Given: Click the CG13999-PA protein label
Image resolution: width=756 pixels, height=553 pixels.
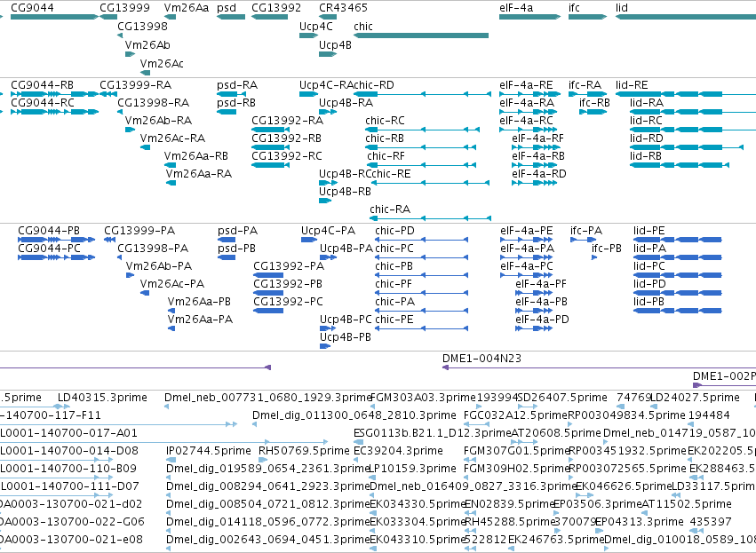Looking at the screenshot, I should (139, 231).
